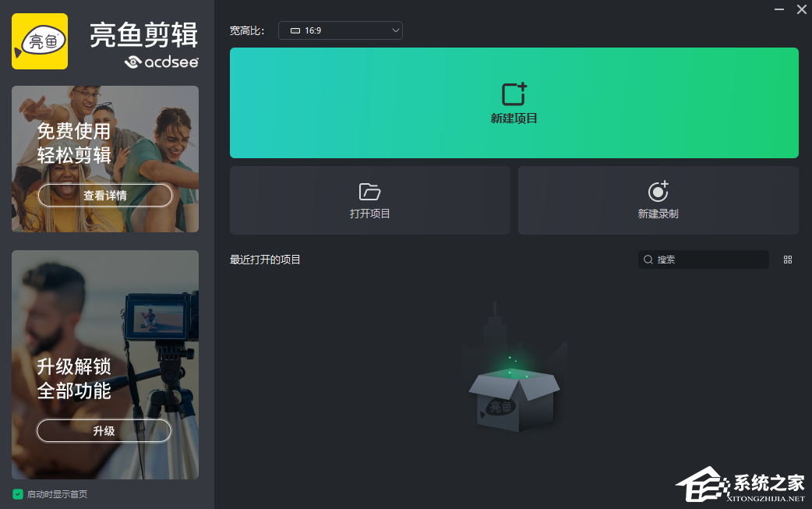Screen dimensions: 812x509
Task: Open the 16:9 aspect ratio dropdown
Action: (x=340, y=30)
